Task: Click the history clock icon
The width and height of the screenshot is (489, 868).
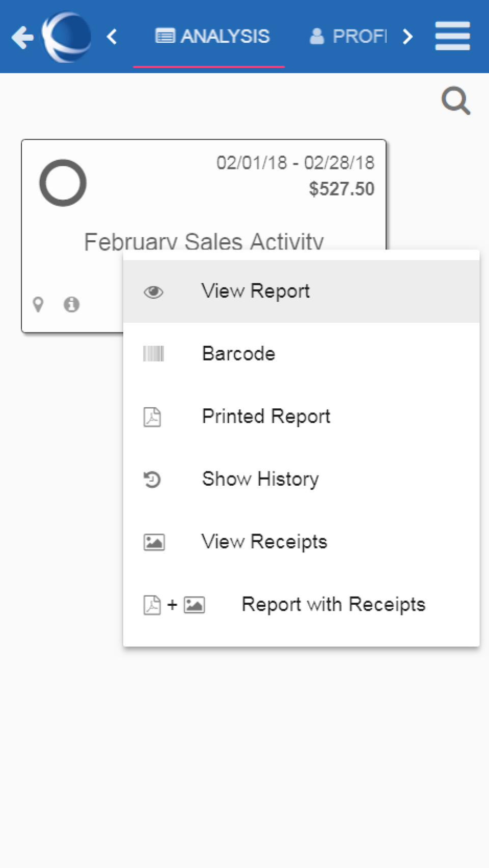Action: (x=152, y=480)
